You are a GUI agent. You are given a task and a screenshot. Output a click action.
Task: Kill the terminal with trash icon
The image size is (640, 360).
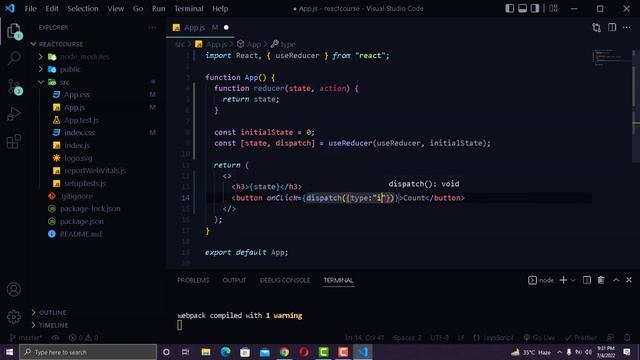tap(601, 280)
